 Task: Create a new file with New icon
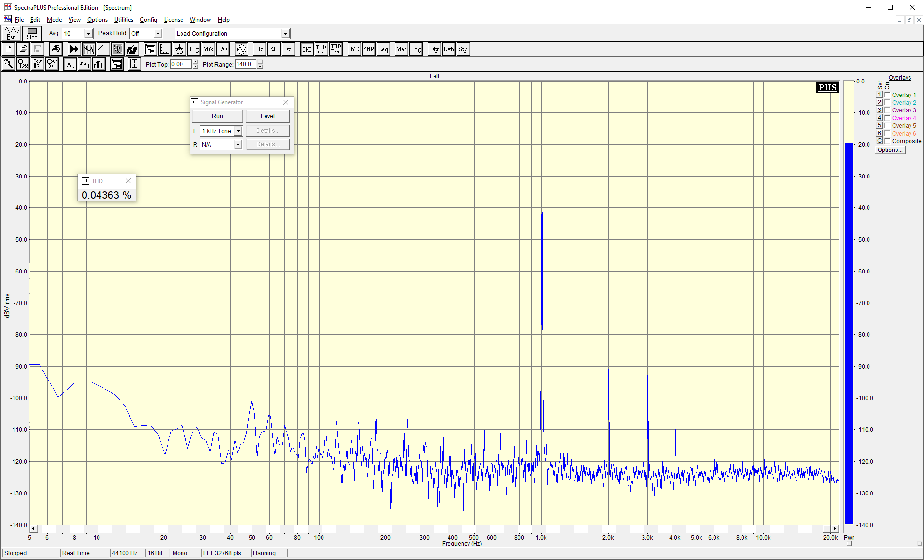(9, 49)
